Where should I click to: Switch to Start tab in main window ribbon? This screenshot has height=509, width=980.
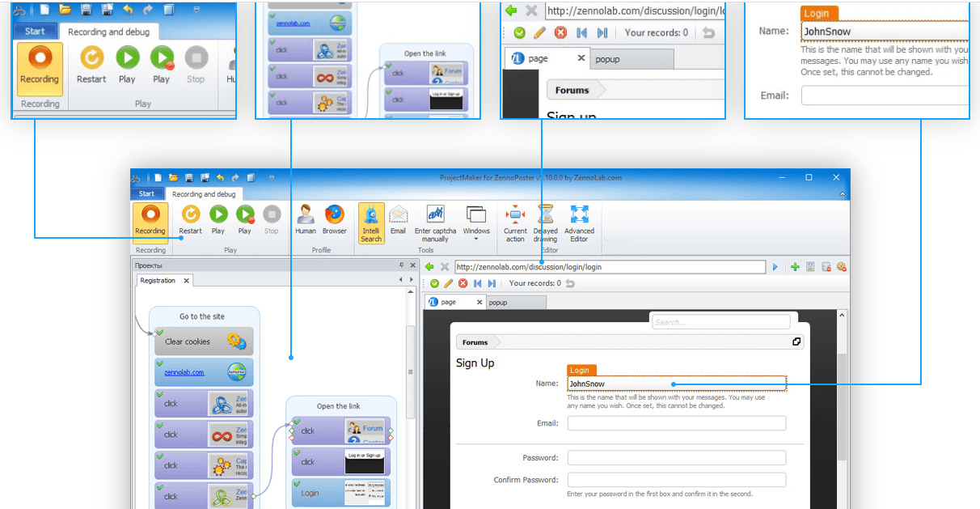click(x=146, y=194)
